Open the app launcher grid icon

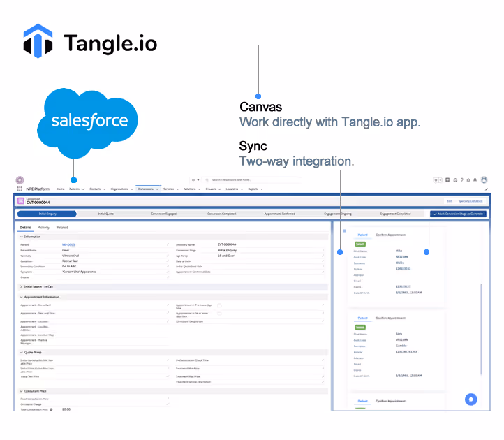[x=20, y=189]
